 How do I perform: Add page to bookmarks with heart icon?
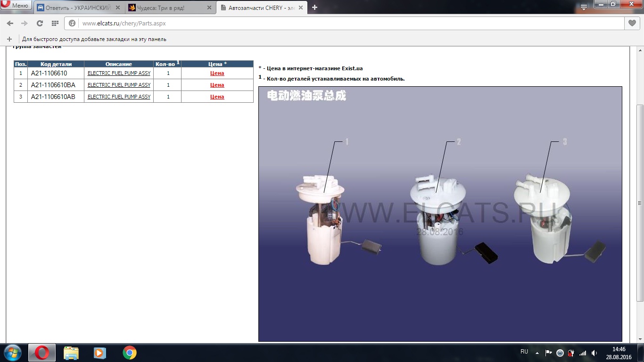tap(632, 23)
